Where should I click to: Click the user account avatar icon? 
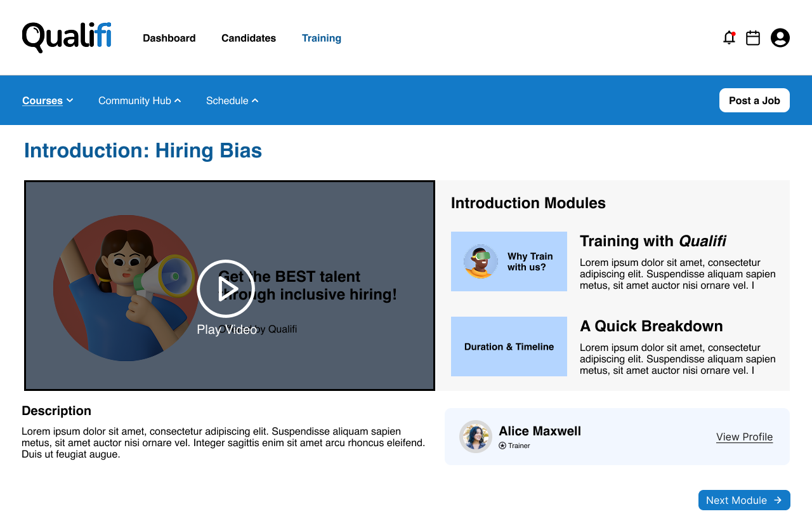pos(780,38)
